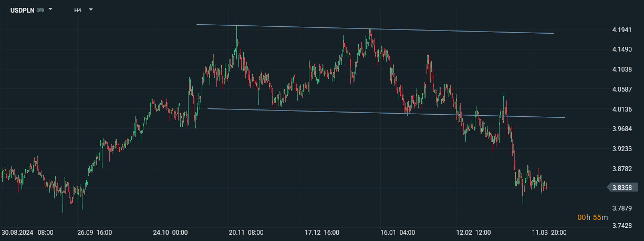Click the CFD label next to USDPLN
644x241 pixels.
40,10
